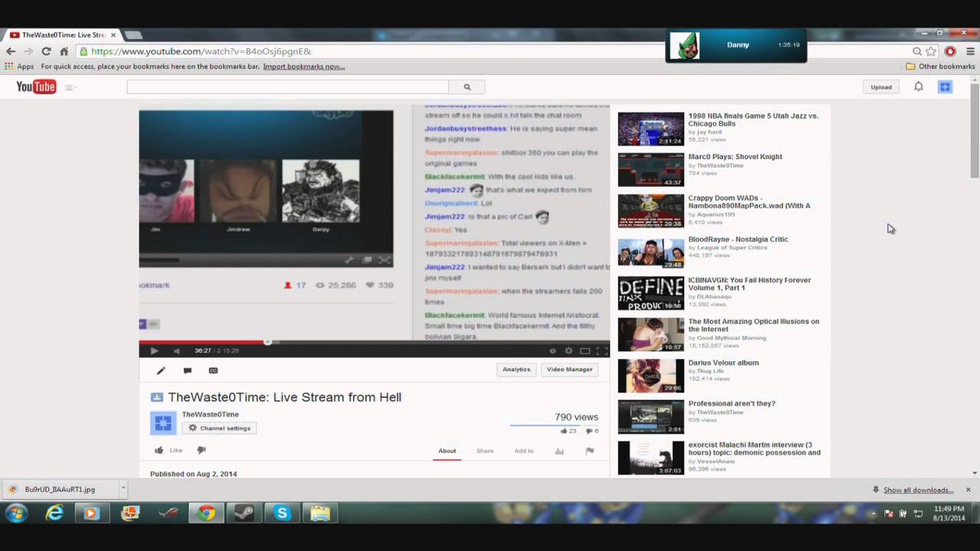
Task: Switch to the Share tab
Action: coord(485,451)
